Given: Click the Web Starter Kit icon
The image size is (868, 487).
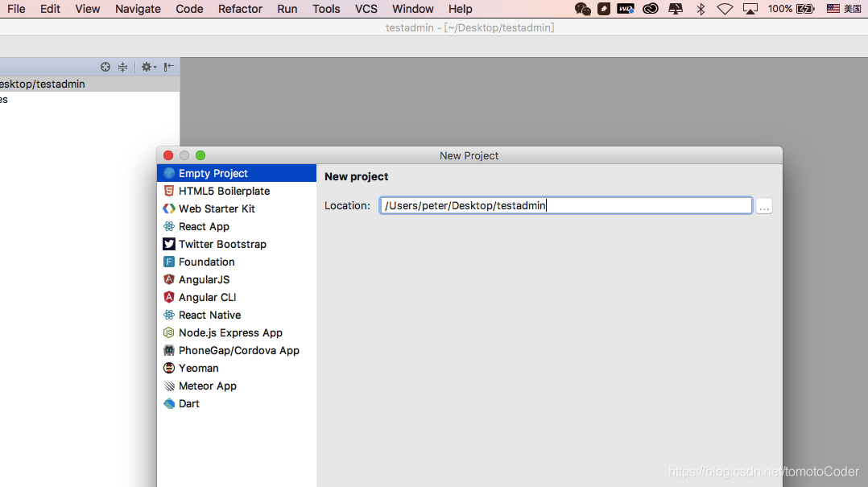Looking at the screenshot, I should (x=169, y=208).
